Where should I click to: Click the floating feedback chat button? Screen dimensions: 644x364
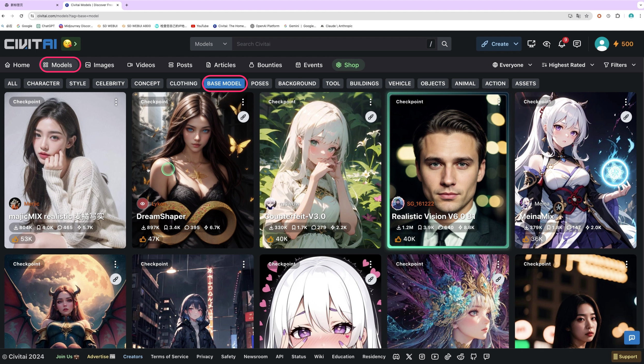pyautogui.click(x=632, y=338)
